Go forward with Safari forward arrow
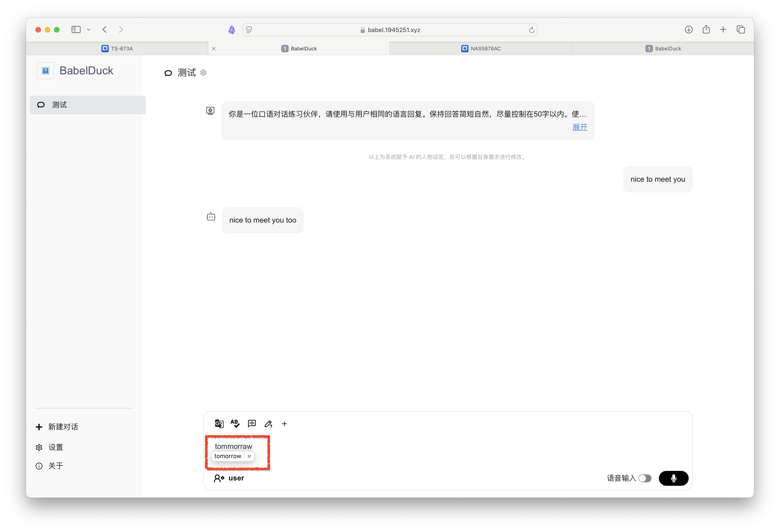780x532 pixels. point(121,30)
